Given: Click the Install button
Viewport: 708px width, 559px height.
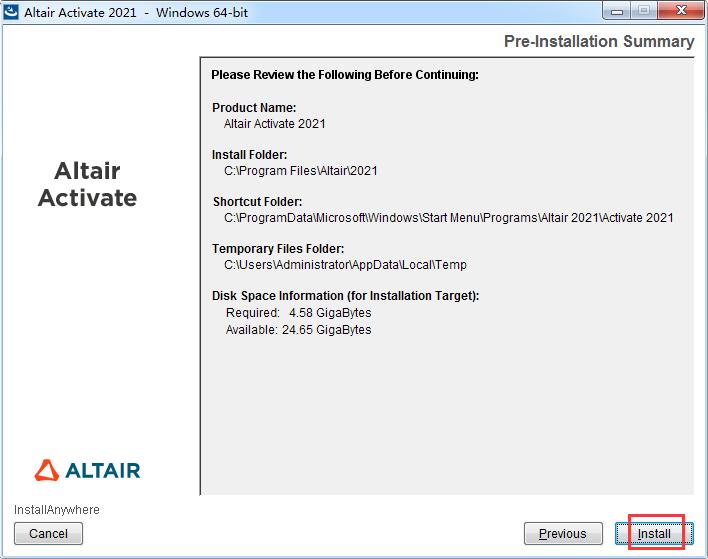Looking at the screenshot, I should click(x=655, y=534).
